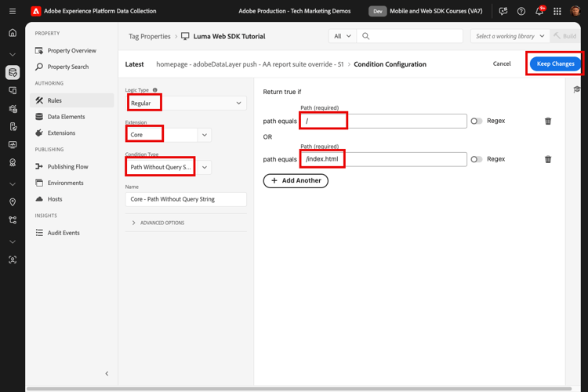Go to Tag Properties breadcrumb

pos(149,36)
